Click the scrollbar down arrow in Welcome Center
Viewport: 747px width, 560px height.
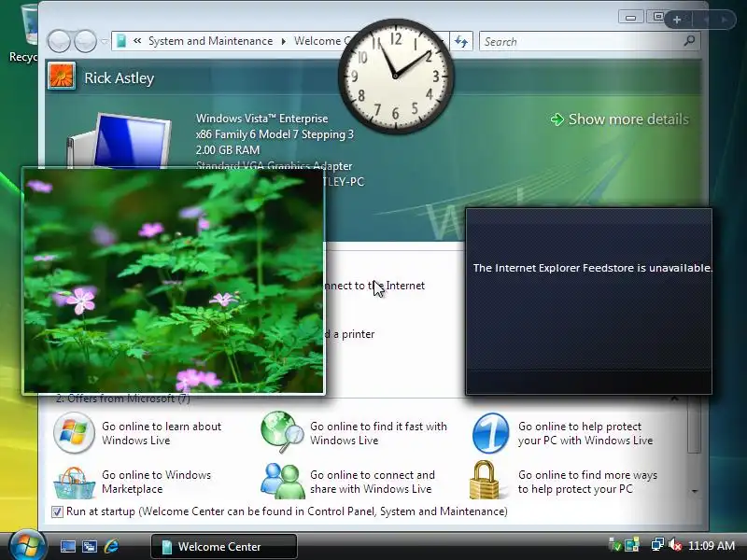(694, 491)
